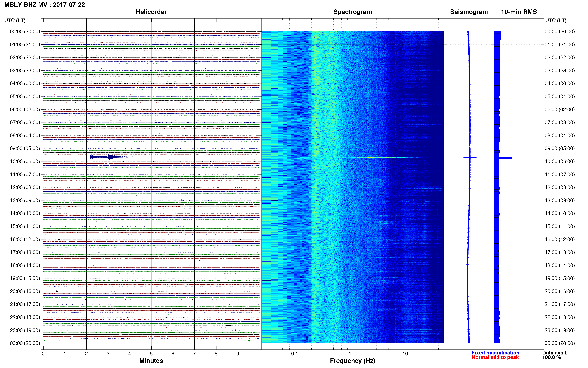The height and width of the screenshot is (368, 588).
Task: Select the 'Helicorder' panel heading
Action: point(151,12)
